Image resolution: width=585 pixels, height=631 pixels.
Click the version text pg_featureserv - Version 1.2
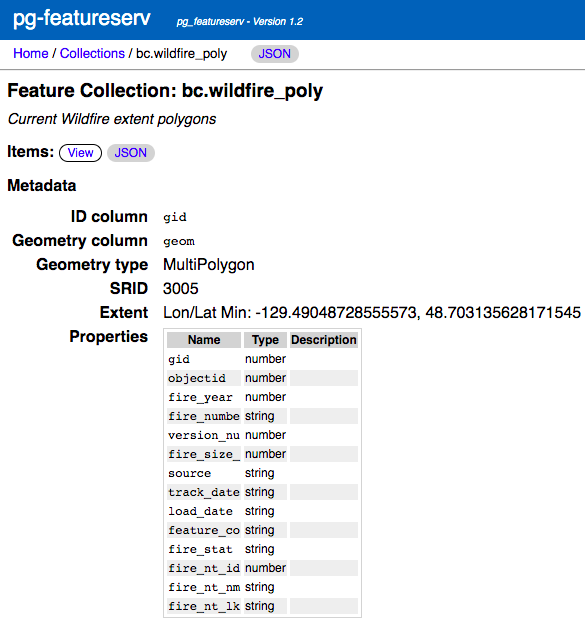point(240,22)
